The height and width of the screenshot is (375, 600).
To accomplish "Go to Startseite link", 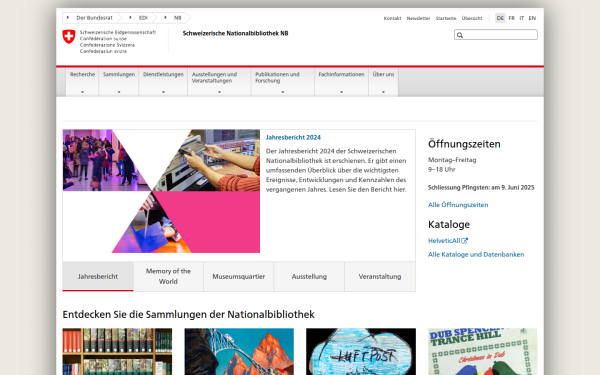I will click(446, 18).
